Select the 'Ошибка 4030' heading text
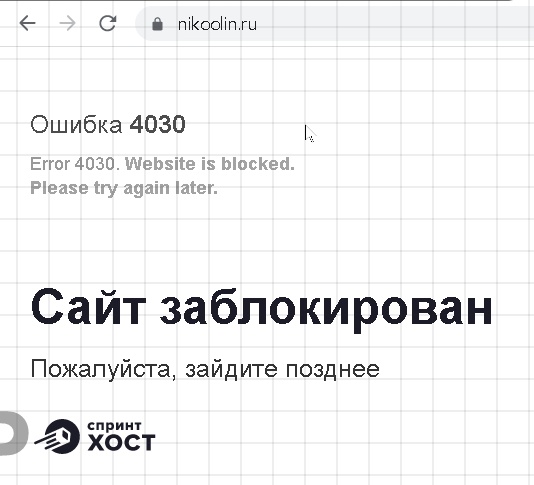 point(108,124)
